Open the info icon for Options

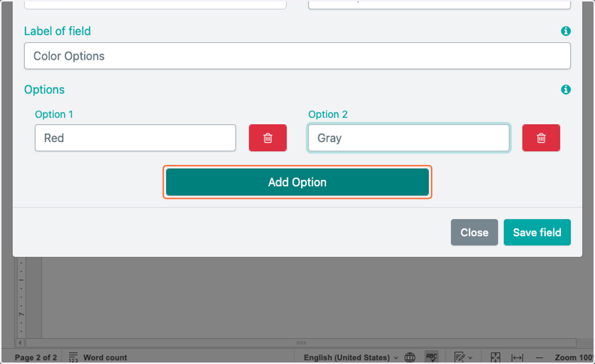tap(565, 90)
